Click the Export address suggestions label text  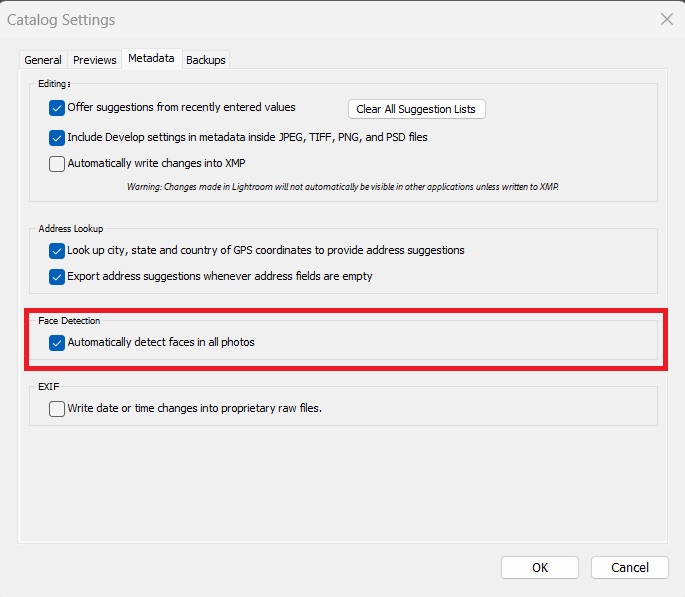pyautogui.click(x=220, y=276)
